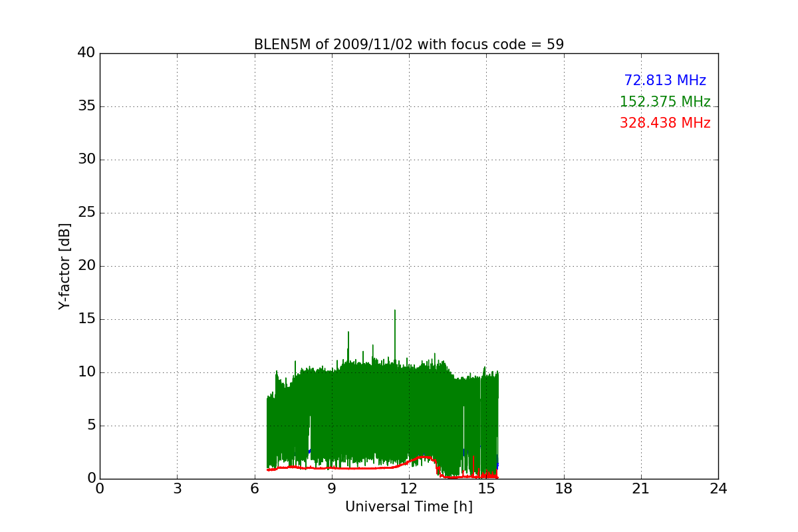The height and width of the screenshot is (532, 798).
Task: Click x-axis tick label '21'
Action: (x=641, y=489)
